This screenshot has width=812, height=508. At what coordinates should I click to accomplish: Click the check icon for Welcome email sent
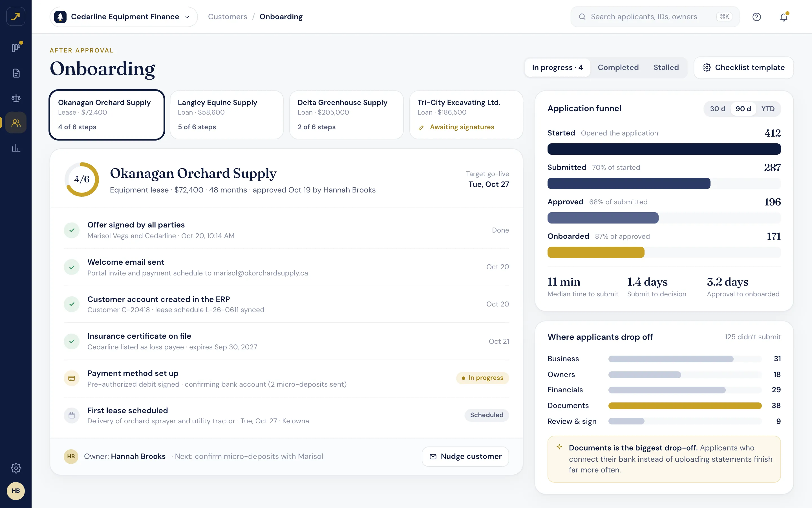pyautogui.click(x=71, y=267)
